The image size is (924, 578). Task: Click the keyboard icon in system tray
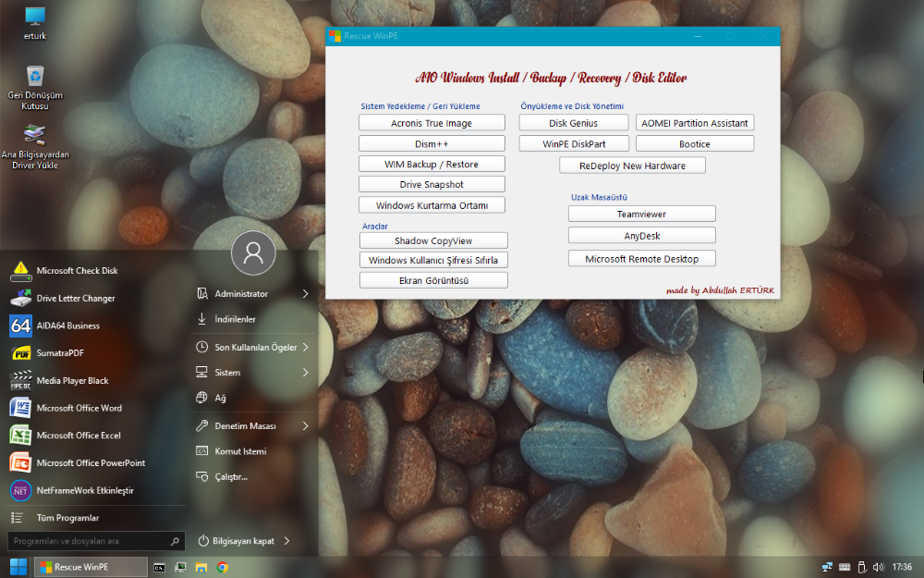coord(845,567)
